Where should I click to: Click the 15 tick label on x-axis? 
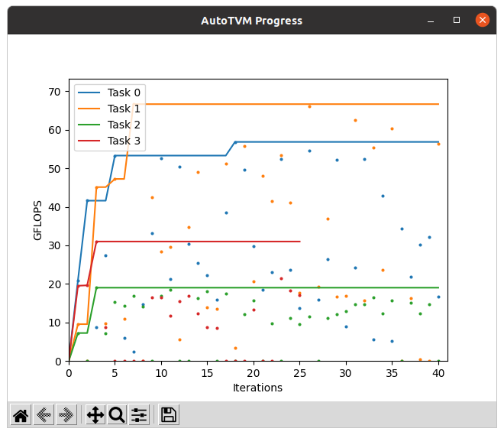pyautogui.click(x=207, y=373)
